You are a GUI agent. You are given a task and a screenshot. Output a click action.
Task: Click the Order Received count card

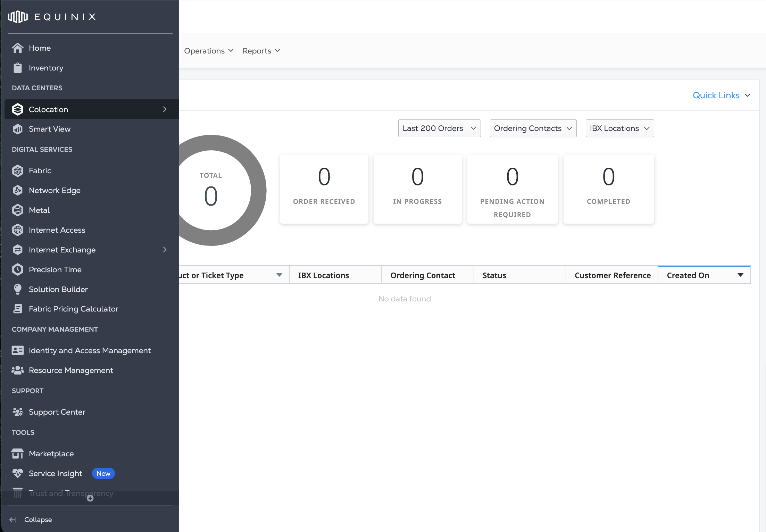pos(324,189)
